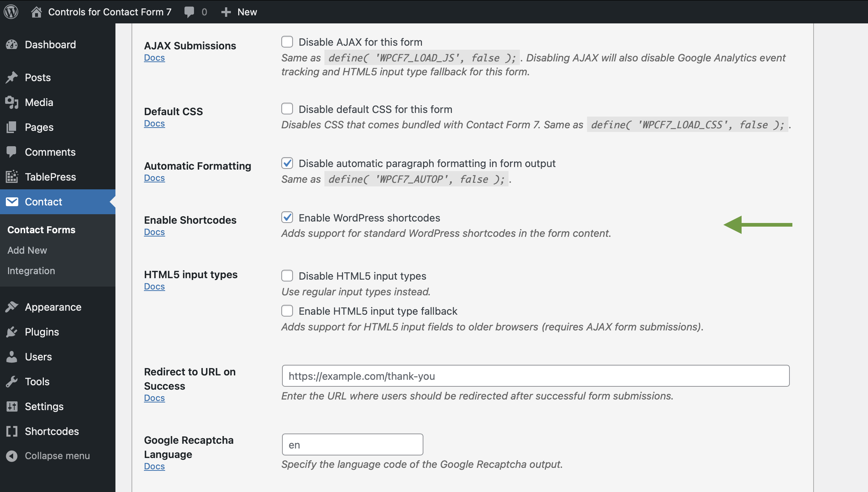
Task: Click Redirect to URL input field
Action: (x=535, y=376)
